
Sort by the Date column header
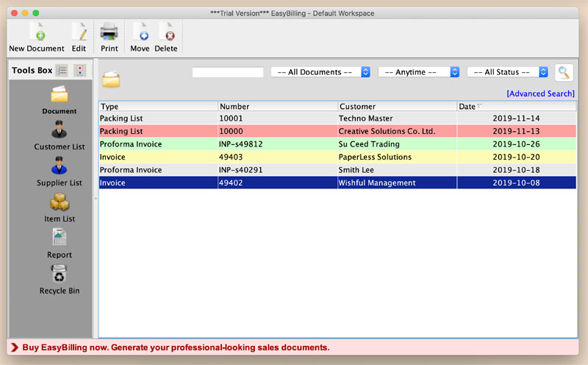click(517, 106)
